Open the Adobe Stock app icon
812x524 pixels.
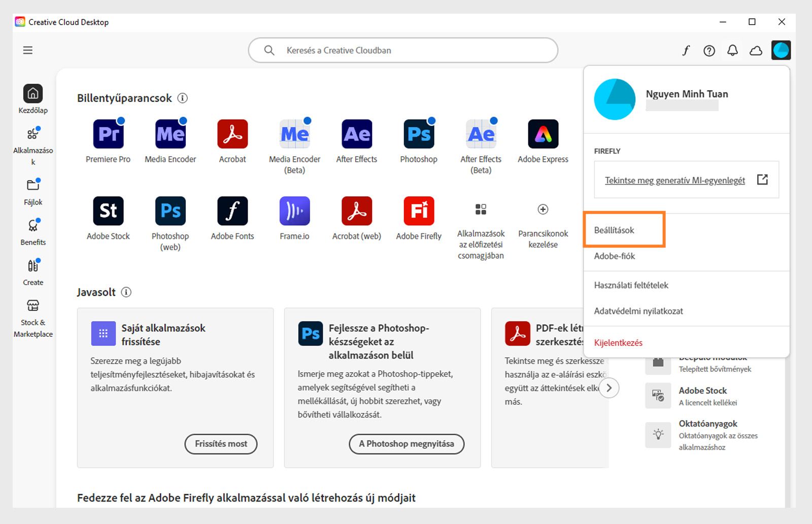coord(108,211)
